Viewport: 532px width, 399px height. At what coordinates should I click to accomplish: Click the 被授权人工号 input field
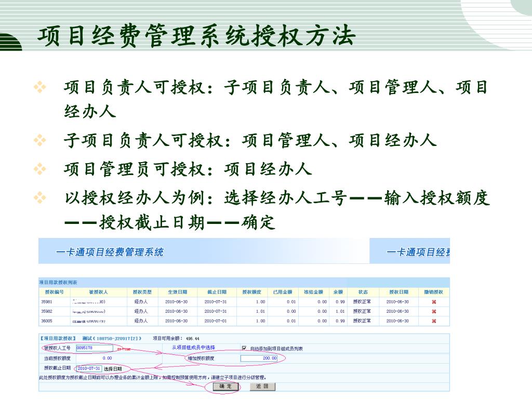pyautogui.click(x=95, y=348)
